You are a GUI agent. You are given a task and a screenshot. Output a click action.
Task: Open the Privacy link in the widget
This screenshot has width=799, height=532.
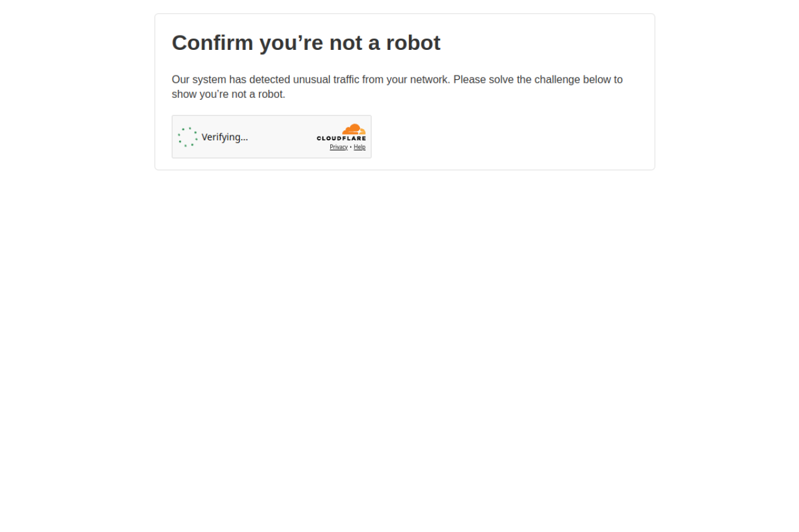338,147
